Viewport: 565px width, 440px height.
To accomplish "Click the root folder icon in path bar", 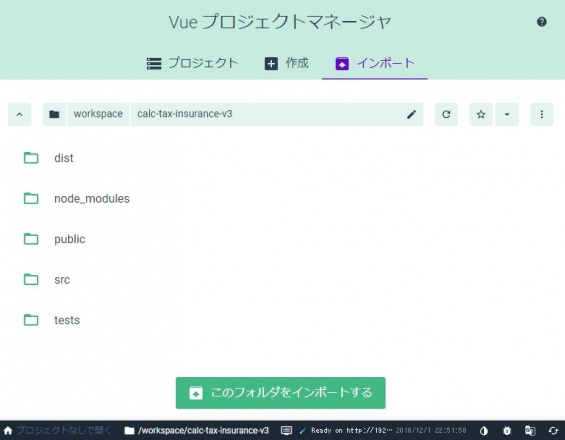I will click(x=54, y=114).
